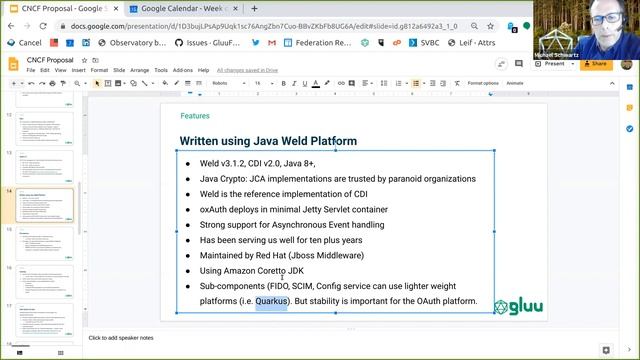Screen dimensions: 640x360
Task: Open the comment history icon
Action: pos(519,64)
